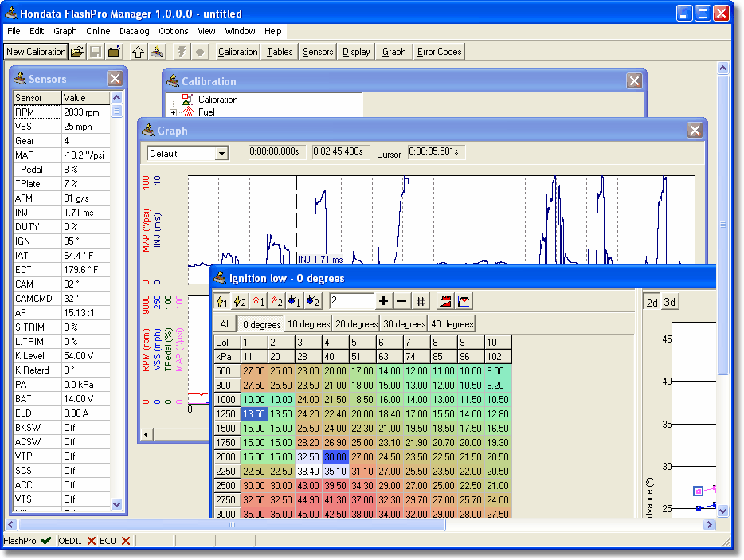
Task: Select the RPM sensor row
Action: point(61,112)
